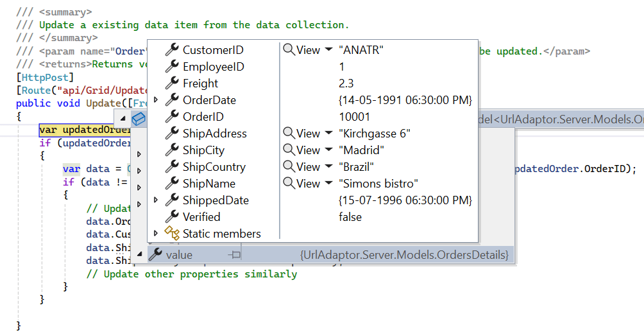Click the Verified value false
The width and height of the screenshot is (644, 332).
coord(350,217)
